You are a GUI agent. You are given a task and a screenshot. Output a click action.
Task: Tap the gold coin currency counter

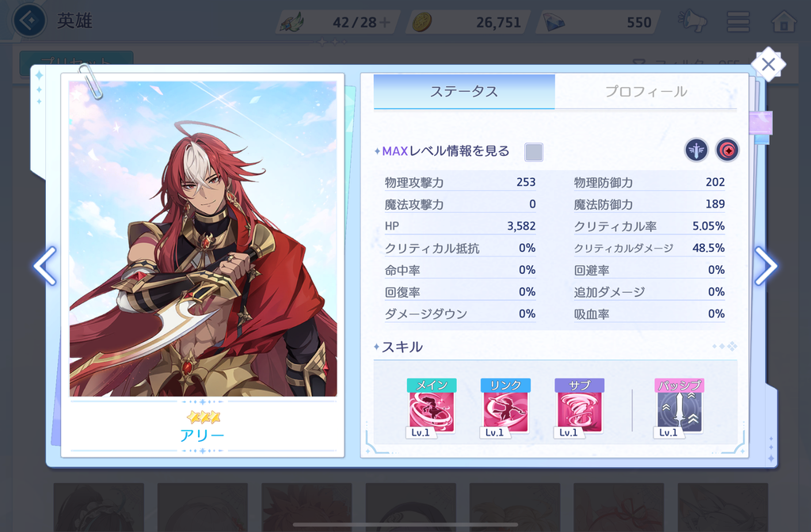tap(467, 22)
